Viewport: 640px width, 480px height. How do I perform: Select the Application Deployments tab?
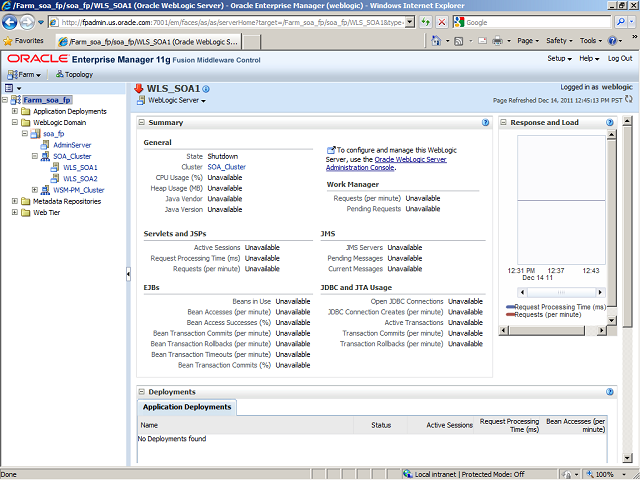tap(187, 407)
